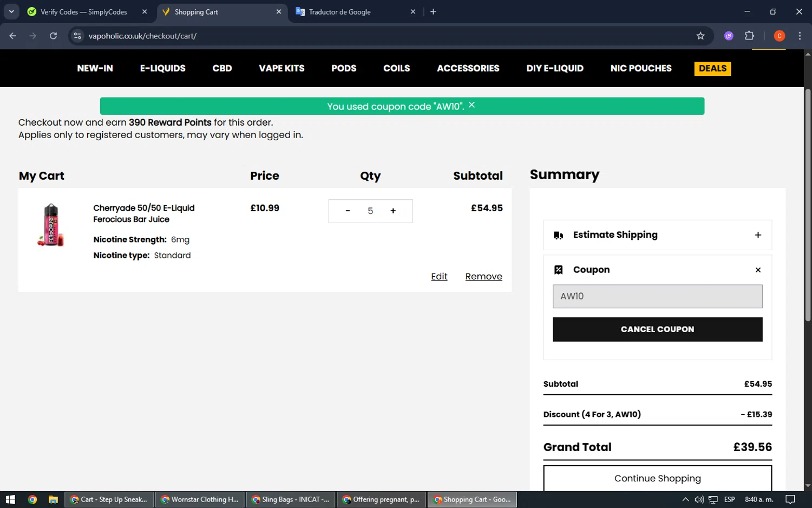
Task: Close the Verify Codes tab
Action: [145, 11]
